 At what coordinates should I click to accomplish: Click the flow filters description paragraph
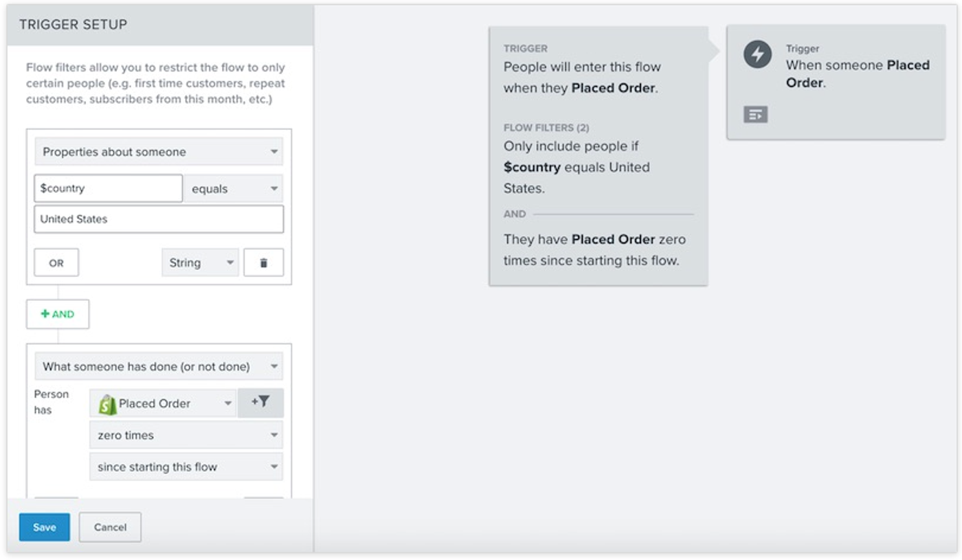coord(156,84)
